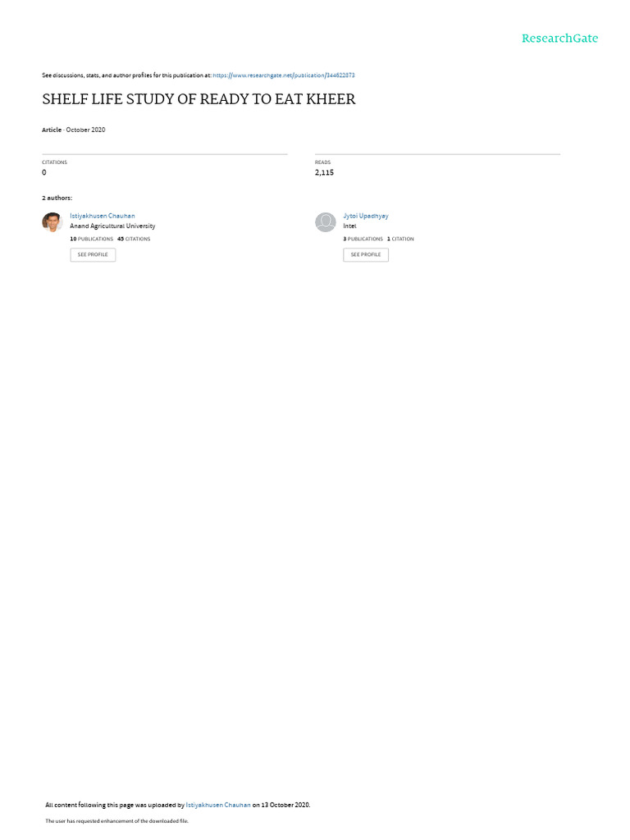The height and width of the screenshot is (840, 630).
Task: Click the Citations count of 0
Action: click(x=44, y=172)
